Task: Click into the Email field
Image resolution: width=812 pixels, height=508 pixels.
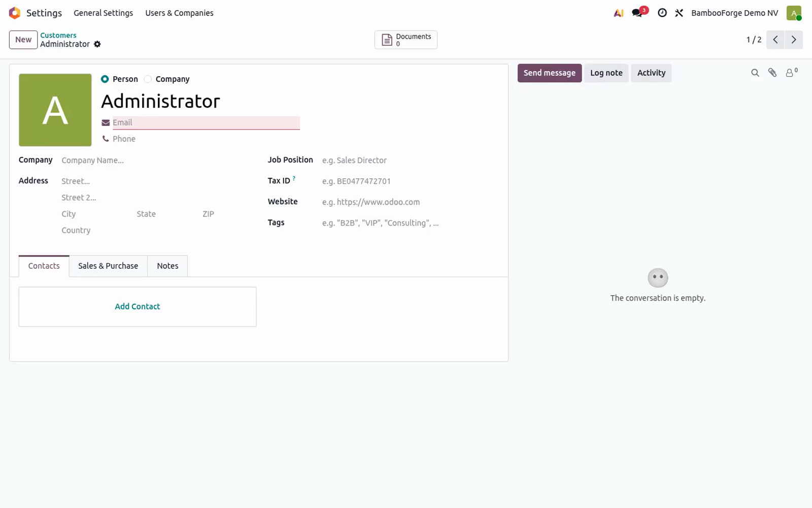Action: point(206,123)
